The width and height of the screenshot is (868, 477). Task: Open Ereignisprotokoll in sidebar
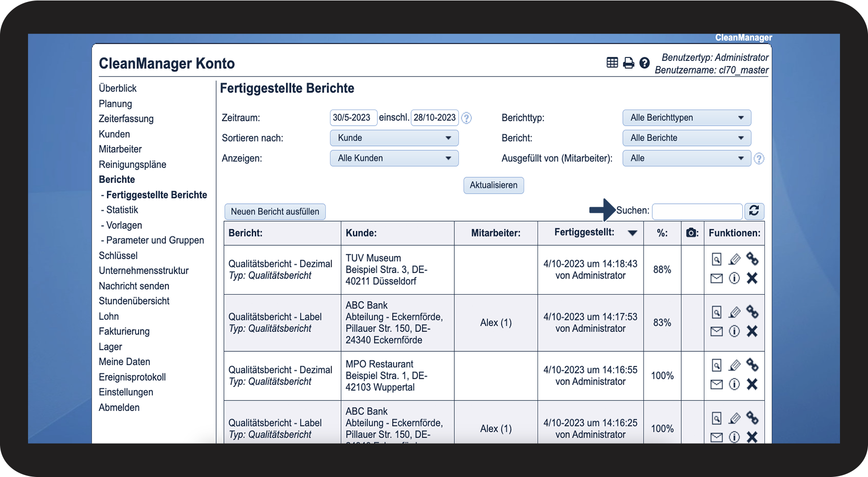click(132, 377)
